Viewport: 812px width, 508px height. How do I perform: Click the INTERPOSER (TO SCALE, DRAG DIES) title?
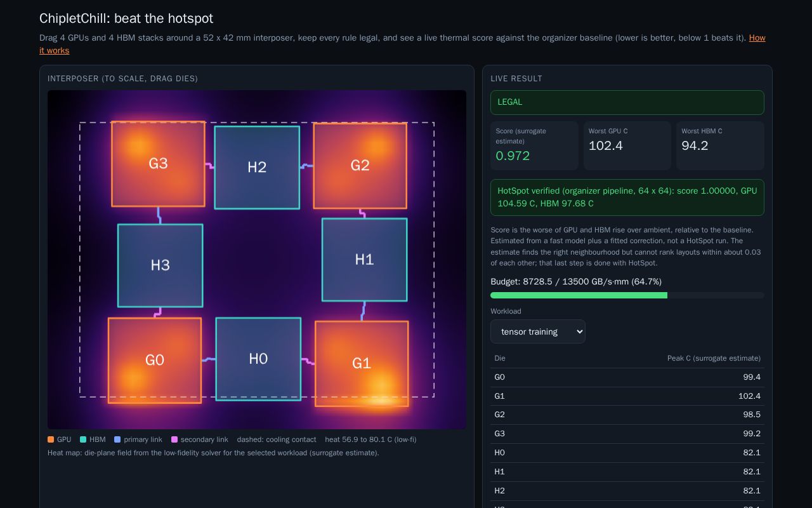coord(122,79)
